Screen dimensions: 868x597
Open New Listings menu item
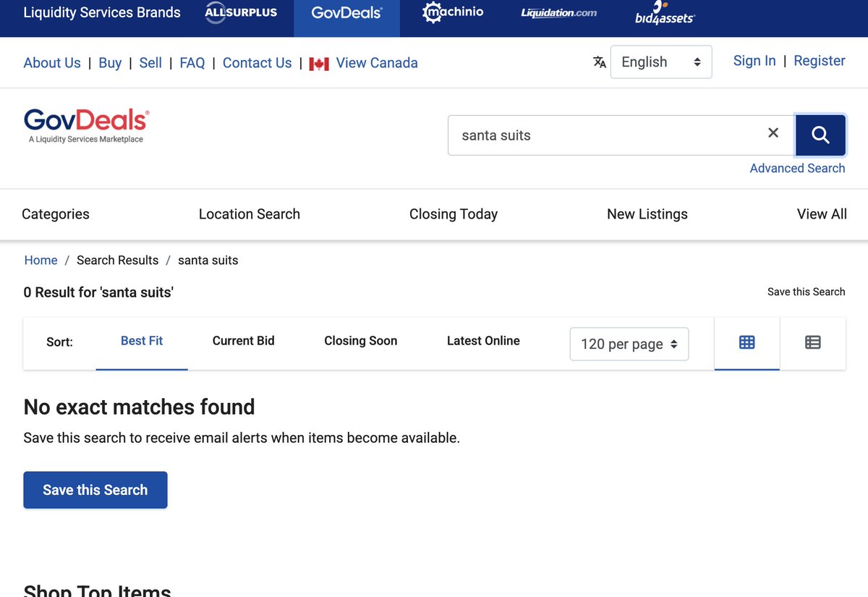[x=647, y=214]
